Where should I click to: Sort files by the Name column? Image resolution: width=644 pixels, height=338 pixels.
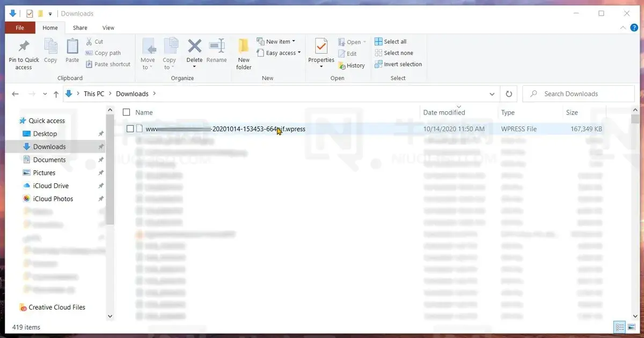[144, 112]
